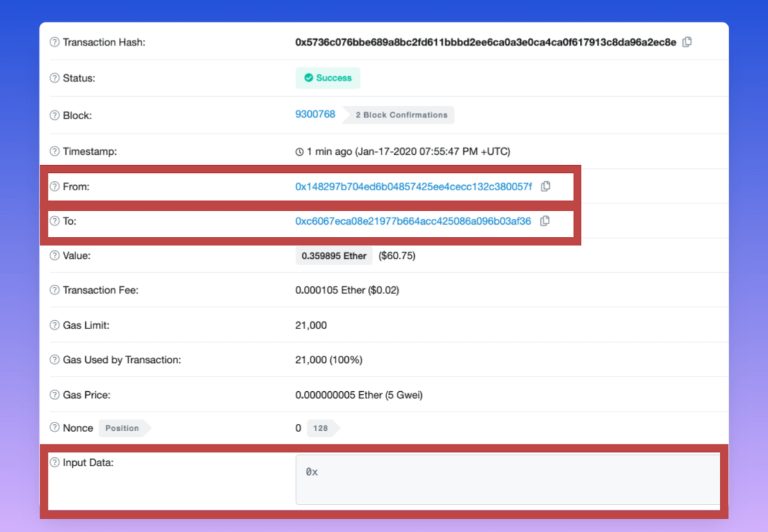The height and width of the screenshot is (532, 768).
Task: Click the 2 Block Confirmations badge
Action: 401,115
